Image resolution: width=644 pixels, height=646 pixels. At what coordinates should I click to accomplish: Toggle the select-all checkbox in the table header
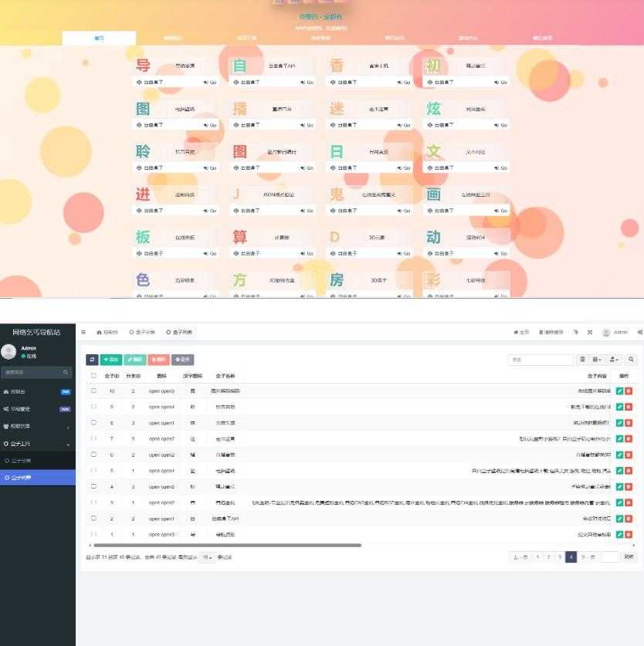93,375
